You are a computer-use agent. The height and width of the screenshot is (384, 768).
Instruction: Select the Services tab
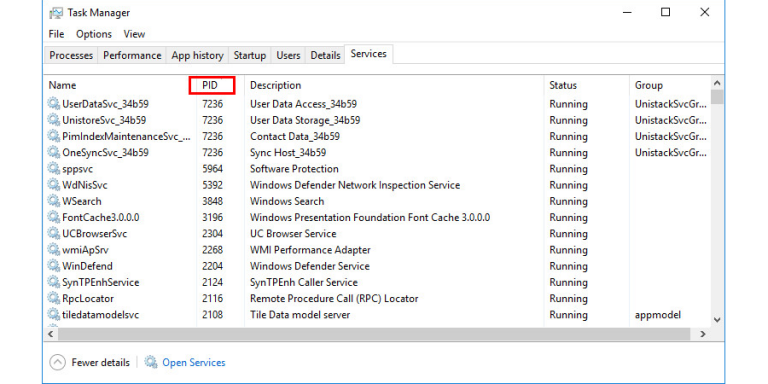pyautogui.click(x=368, y=54)
